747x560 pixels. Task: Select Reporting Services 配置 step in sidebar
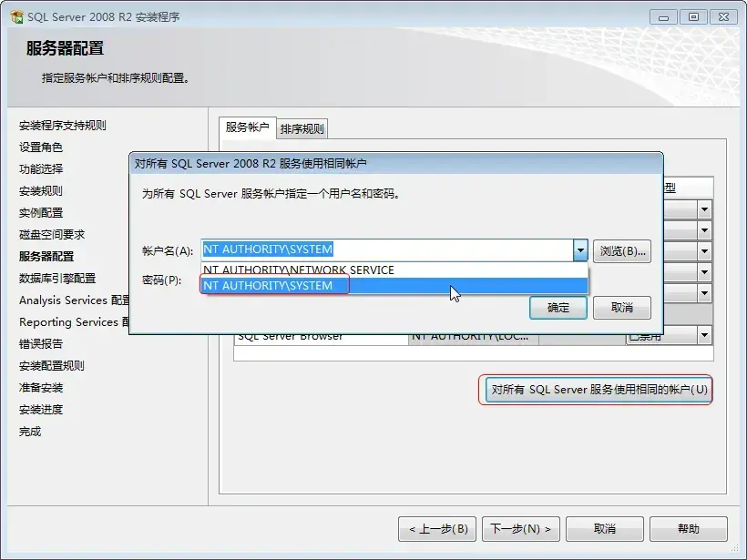[74, 322]
